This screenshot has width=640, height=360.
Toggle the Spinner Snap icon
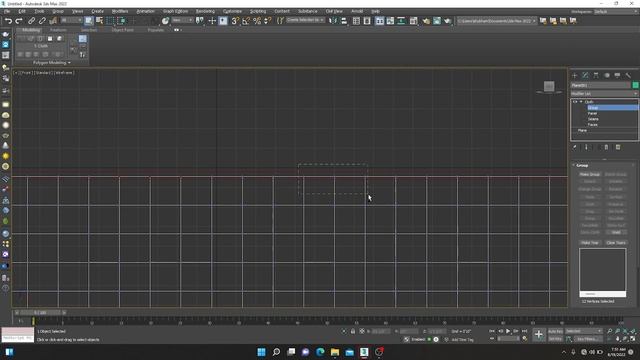[x=267, y=21]
